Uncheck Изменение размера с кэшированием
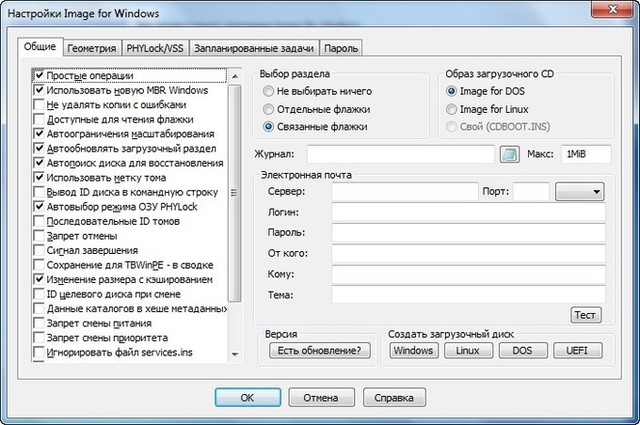Image resolution: width=640 pixels, height=425 pixels. 39,280
